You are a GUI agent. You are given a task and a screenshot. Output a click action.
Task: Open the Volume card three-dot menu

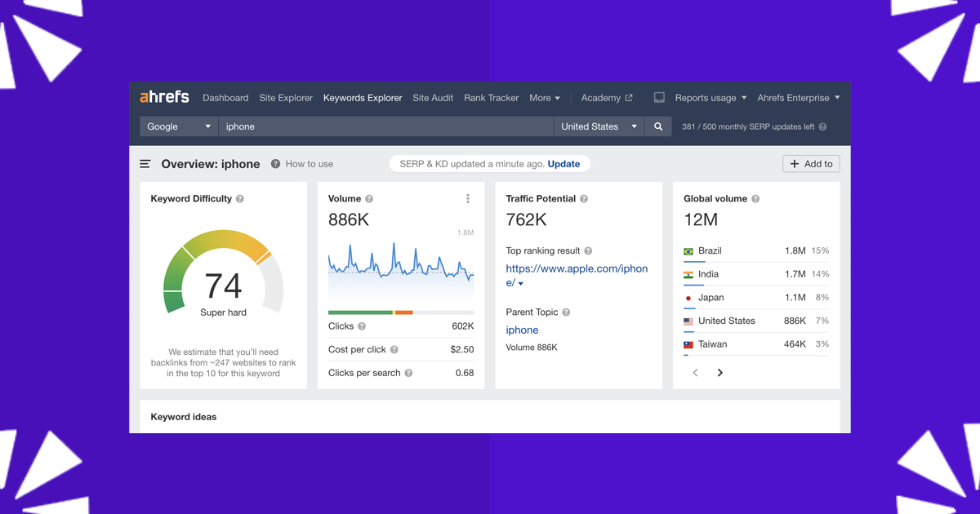468,199
